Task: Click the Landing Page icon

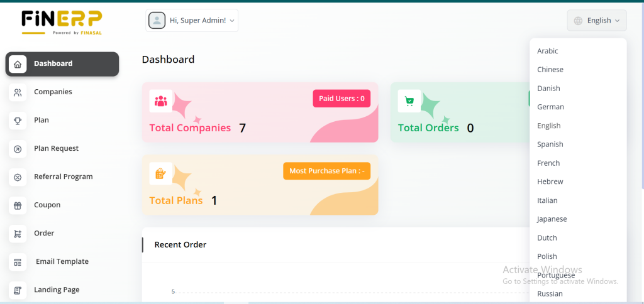Action: (18, 290)
